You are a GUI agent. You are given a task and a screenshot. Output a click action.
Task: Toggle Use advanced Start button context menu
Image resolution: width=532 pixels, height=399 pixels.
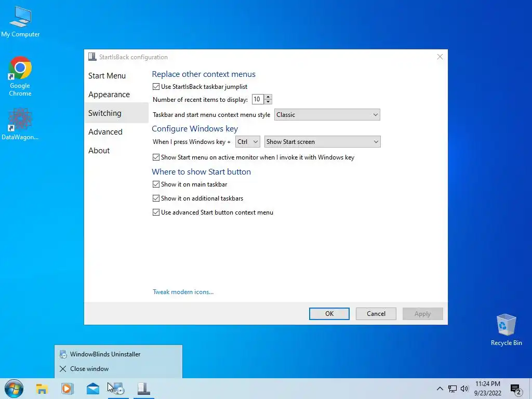[156, 212]
